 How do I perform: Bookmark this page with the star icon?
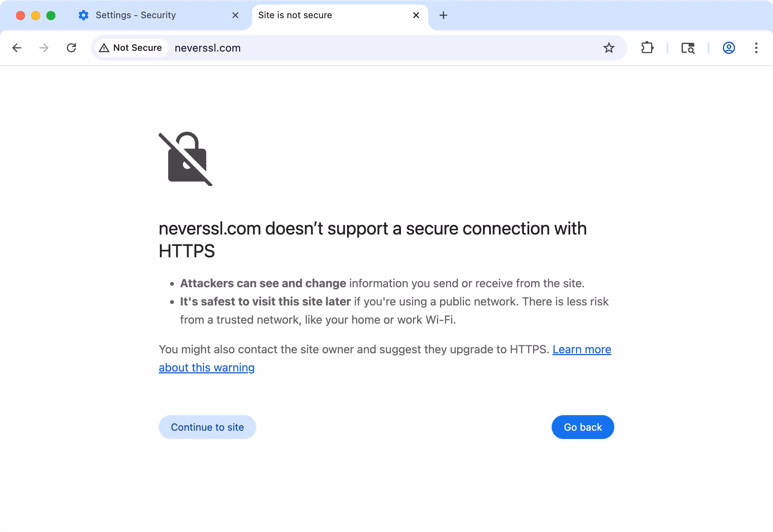click(x=609, y=48)
